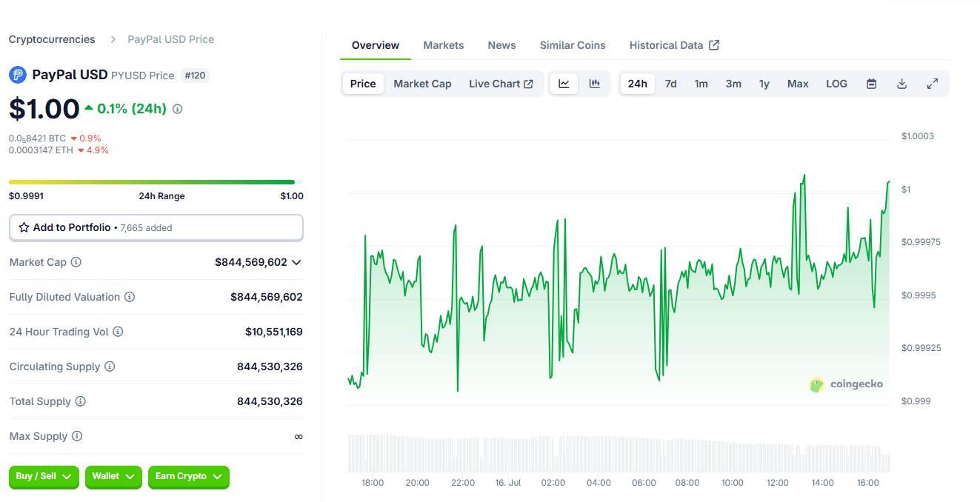Show 24 Hour Trading Vol info icon
The height and width of the screenshot is (502, 980).
pos(118,332)
